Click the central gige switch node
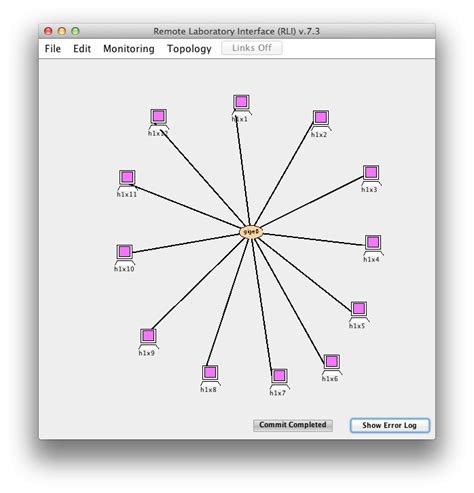Viewport: 474px width, 493px height. [251, 232]
